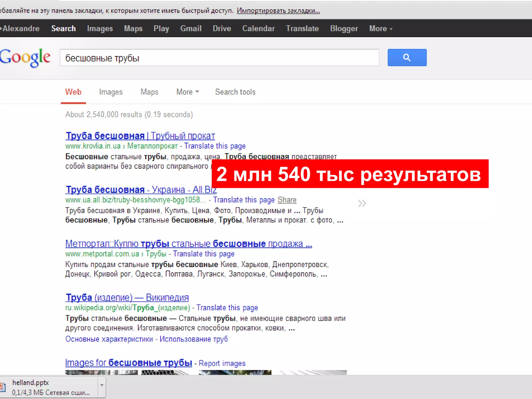Screen dimensions: 532x399
Task: Switch to the Maps results tab
Action: pyautogui.click(x=149, y=92)
